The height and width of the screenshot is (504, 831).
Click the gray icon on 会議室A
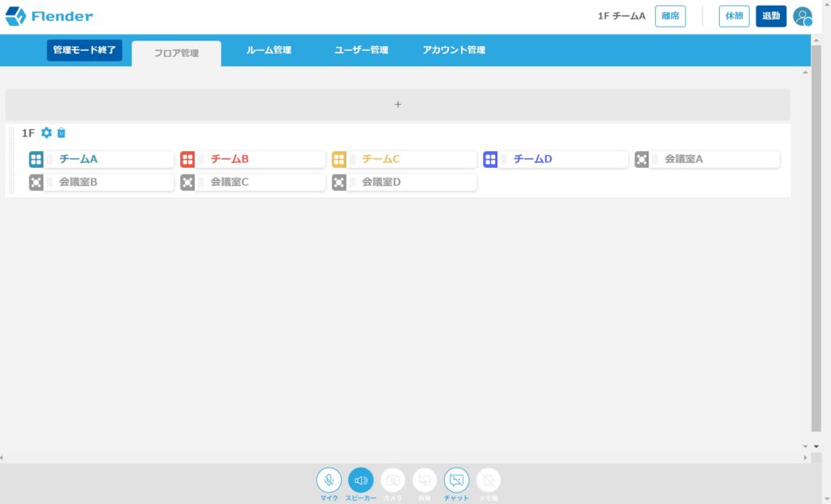643,159
